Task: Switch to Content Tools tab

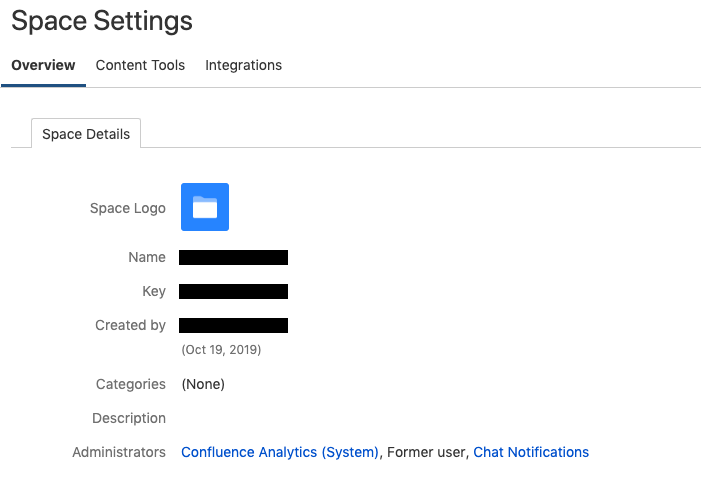Action: tap(140, 65)
